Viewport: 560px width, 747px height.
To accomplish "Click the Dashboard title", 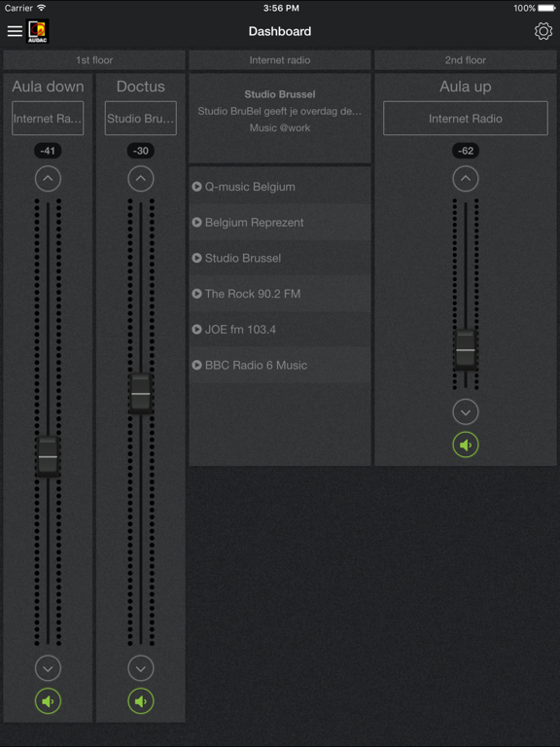I will (x=280, y=31).
